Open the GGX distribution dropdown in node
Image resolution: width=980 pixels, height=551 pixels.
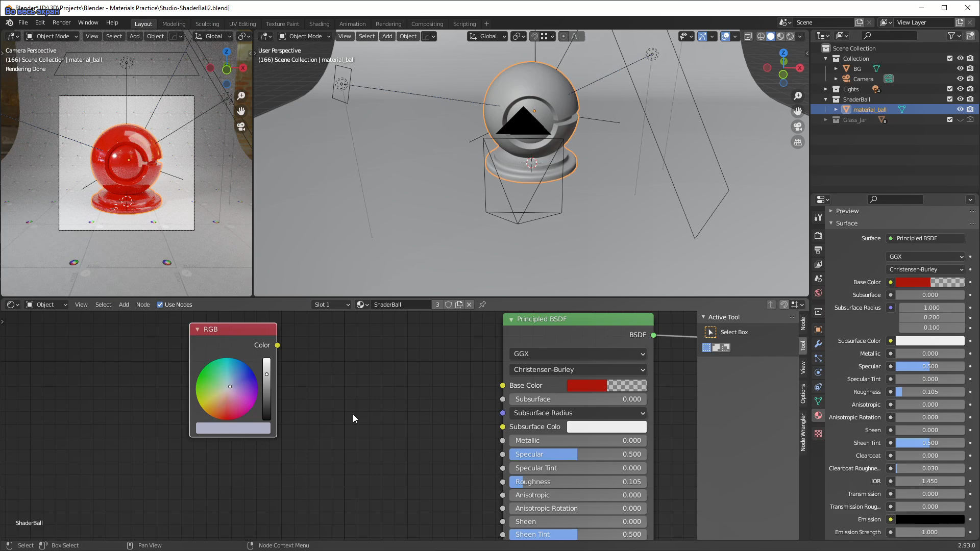pos(578,354)
